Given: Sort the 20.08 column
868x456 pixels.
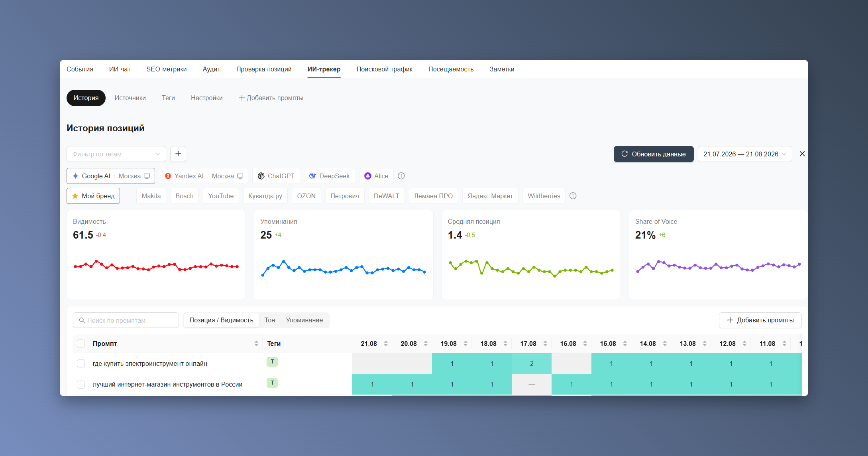Looking at the screenshot, I should click(426, 343).
